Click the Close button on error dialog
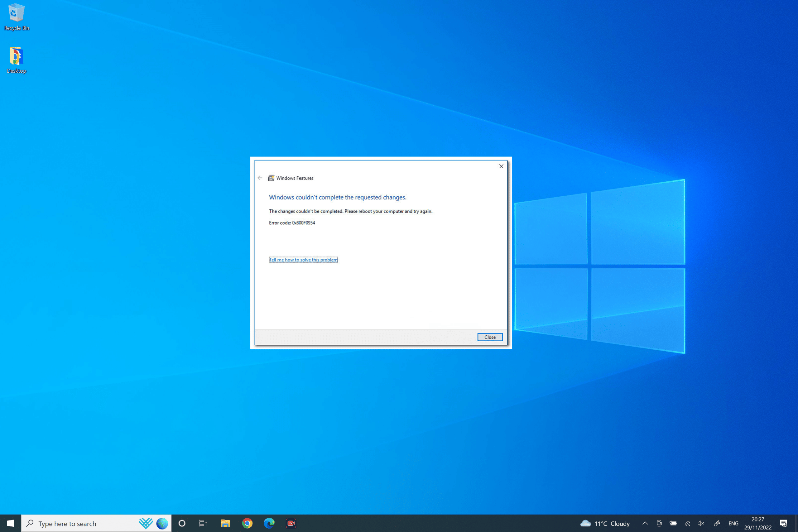This screenshot has height=532, width=798. 489,337
